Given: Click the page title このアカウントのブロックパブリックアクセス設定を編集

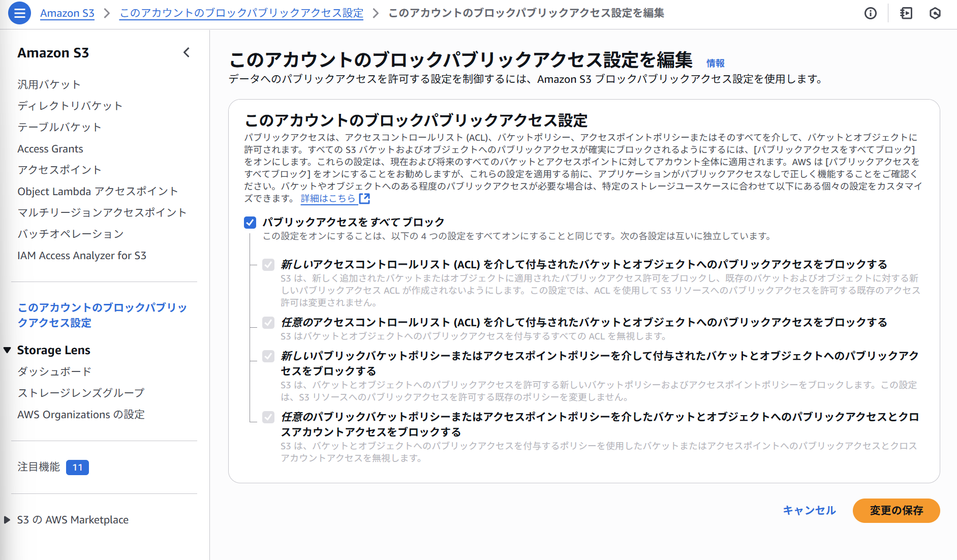Looking at the screenshot, I should (461, 60).
